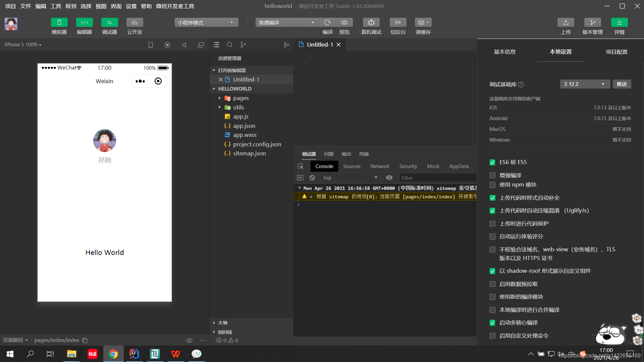Switch to the Network devtools tab
Viewport: 644px width, 362px height.
[380, 166]
